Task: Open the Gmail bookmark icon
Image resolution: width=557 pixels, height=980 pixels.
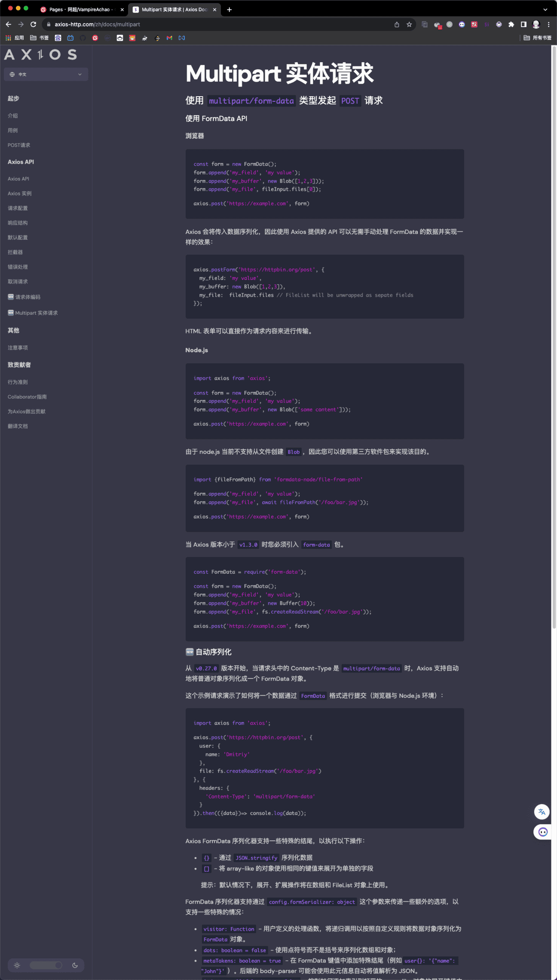Action: (169, 38)
